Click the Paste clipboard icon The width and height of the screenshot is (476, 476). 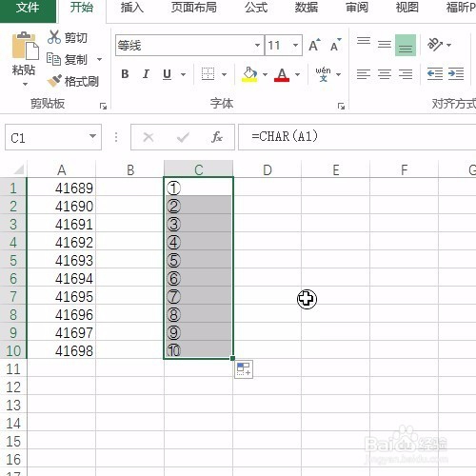click(x=25, y=46)
